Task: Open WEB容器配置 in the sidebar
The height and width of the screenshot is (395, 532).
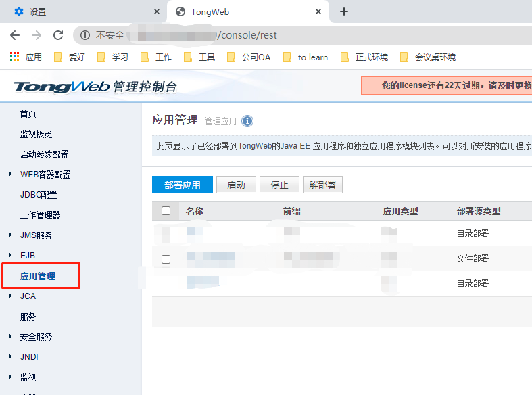Action: click(x=45, y=175)
